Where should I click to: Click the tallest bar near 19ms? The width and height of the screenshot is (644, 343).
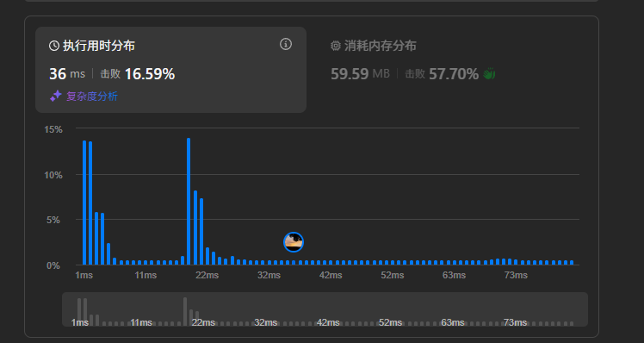[x=189, y=201]
